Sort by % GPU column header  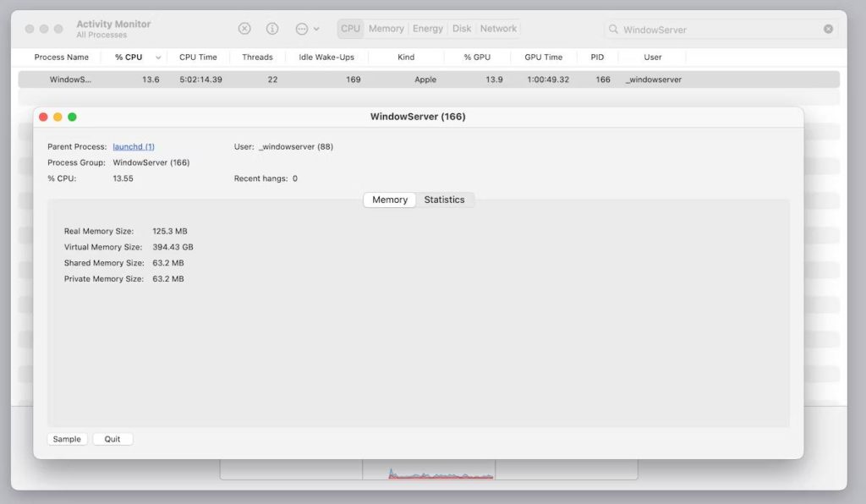click(477, 58)
